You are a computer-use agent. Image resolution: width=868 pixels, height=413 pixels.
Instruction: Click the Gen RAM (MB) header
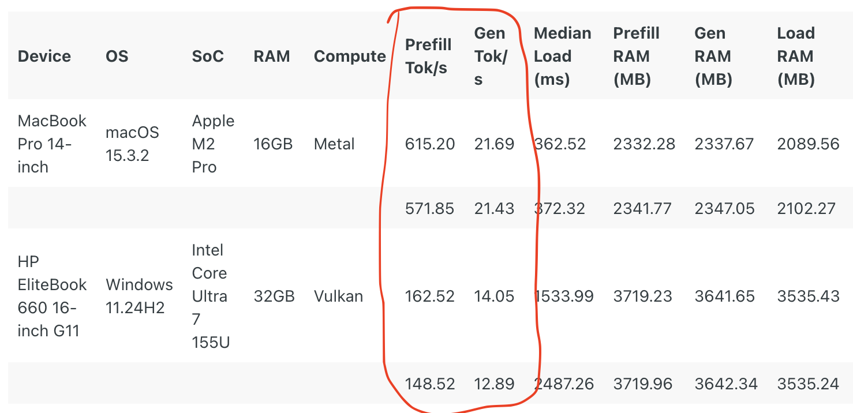(x=713, y=57)
